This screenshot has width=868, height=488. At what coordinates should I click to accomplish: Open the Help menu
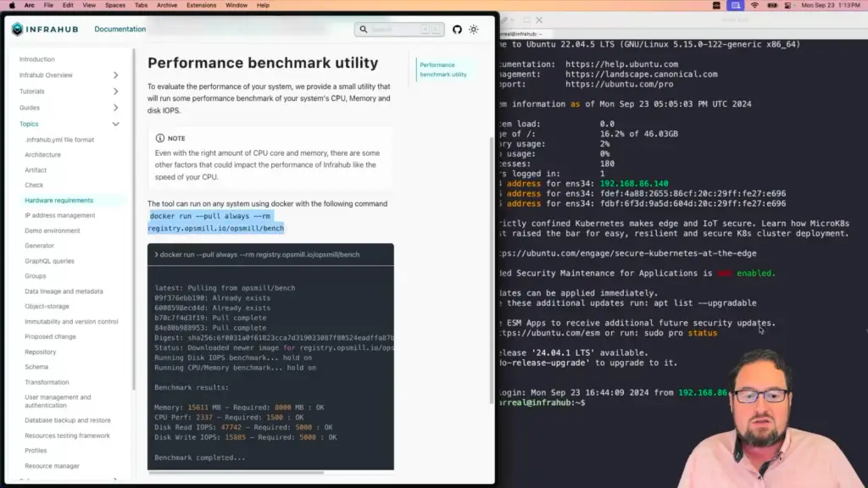[263, 5]
